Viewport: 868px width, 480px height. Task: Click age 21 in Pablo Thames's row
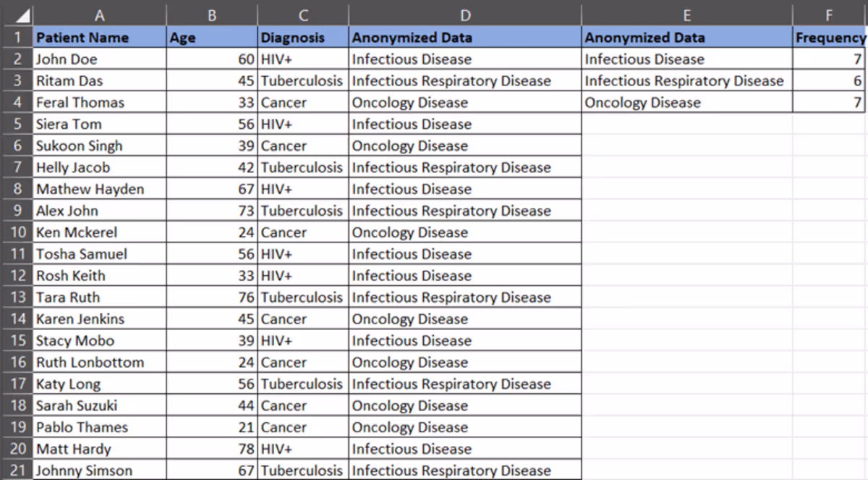pos(212,427)
